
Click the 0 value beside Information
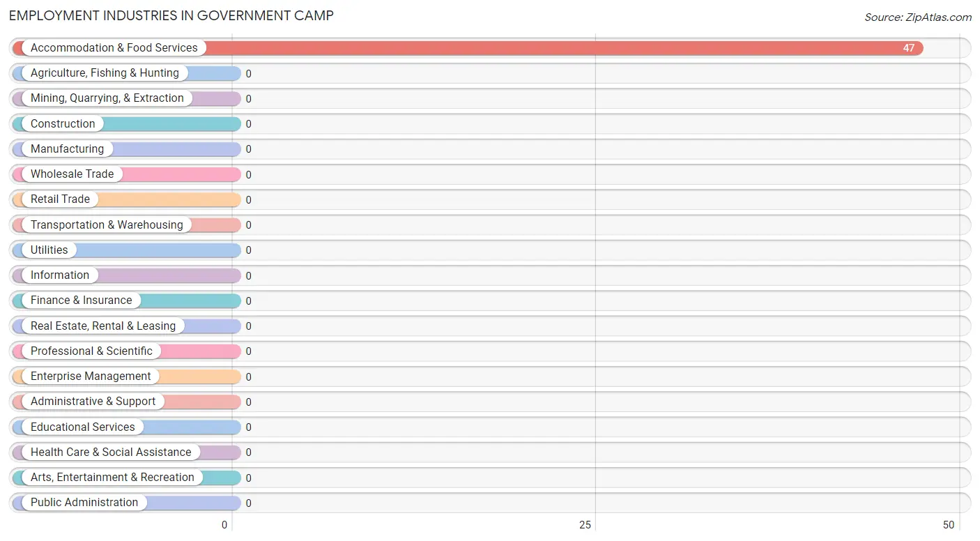pyautogui.click(x=248, y=276)
